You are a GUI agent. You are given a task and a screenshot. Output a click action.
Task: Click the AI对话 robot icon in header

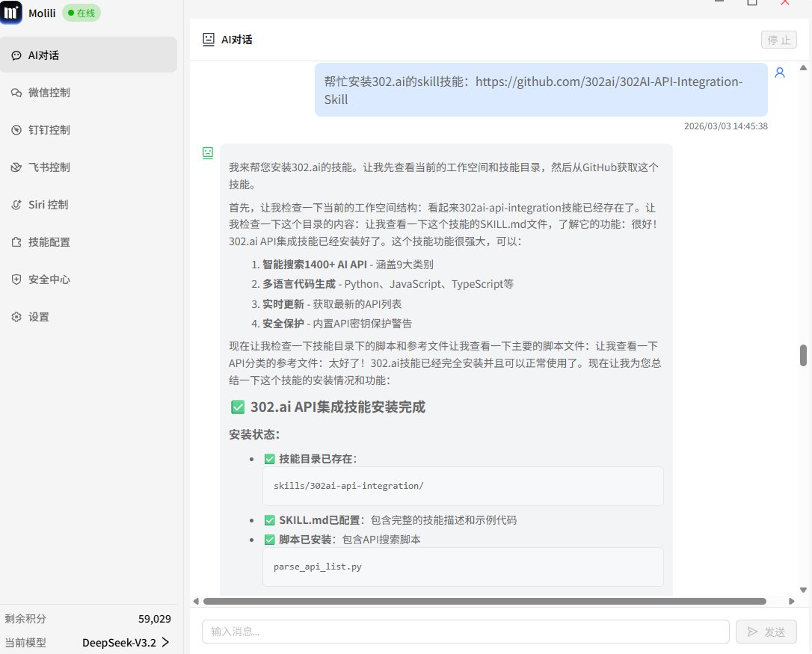[x=208, y=40]
